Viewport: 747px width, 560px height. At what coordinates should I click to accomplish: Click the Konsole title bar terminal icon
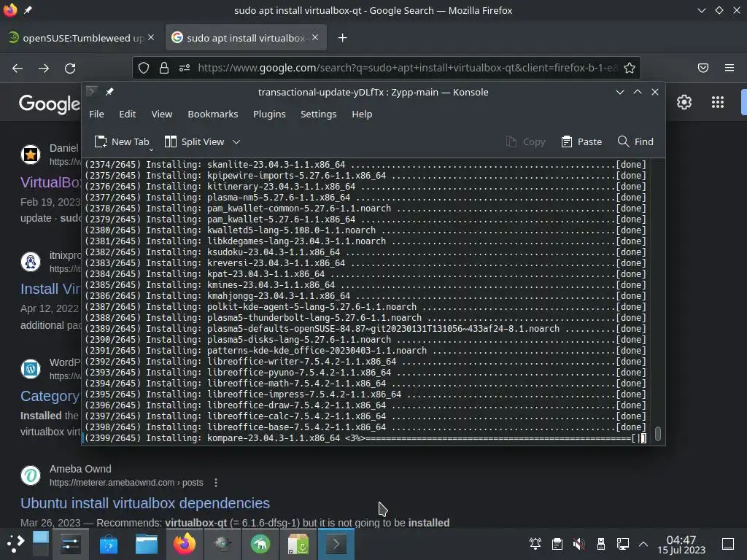(92, 91)
